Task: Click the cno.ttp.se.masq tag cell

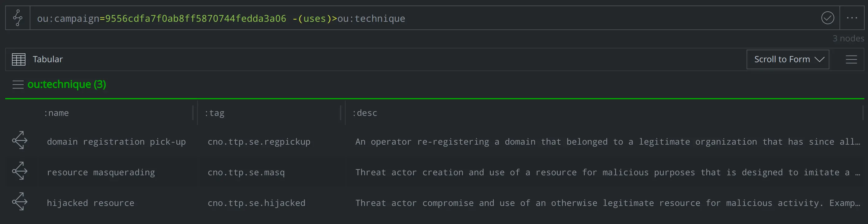Action: [246, 173]
